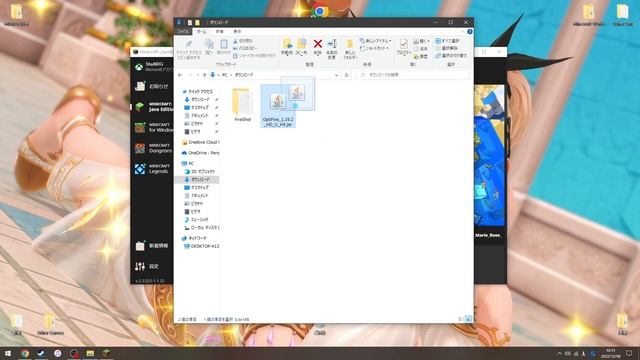
Task: Switch to details view in status bar
Action: 461,319
